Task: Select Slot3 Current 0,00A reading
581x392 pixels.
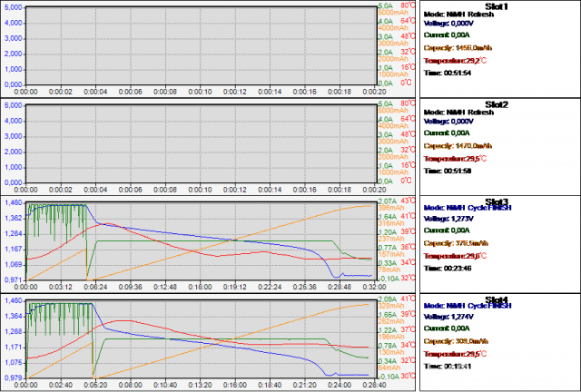Action: click(x=447, y=230)
